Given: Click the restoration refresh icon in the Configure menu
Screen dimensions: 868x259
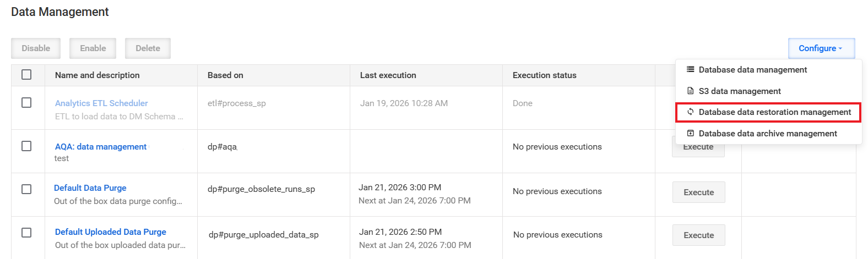Looking at the screenshot, I should coord(690,112).
